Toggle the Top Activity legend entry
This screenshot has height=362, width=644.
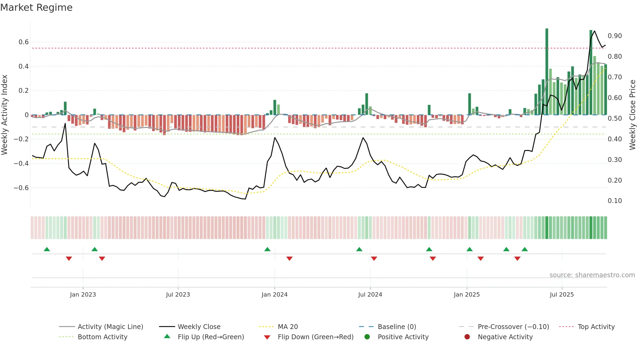click(x=587, y=327)
